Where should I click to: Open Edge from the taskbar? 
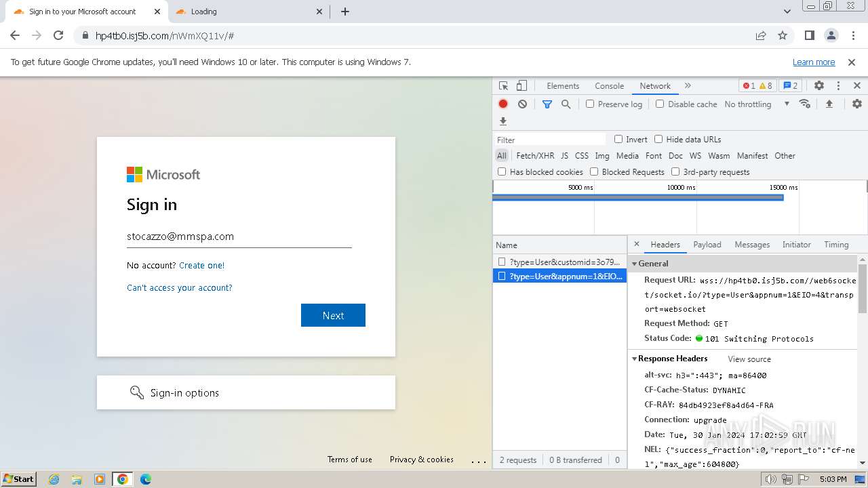click(x=146, y=479)
